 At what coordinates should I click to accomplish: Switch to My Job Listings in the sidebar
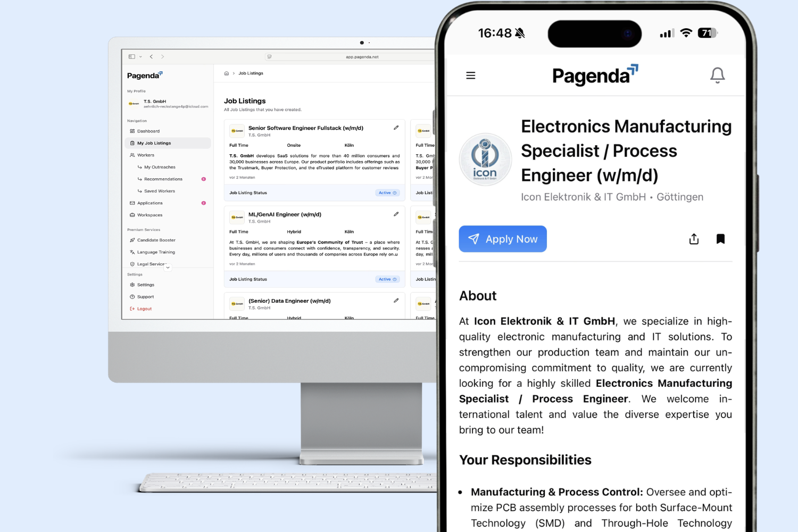(x=153, y=143)
